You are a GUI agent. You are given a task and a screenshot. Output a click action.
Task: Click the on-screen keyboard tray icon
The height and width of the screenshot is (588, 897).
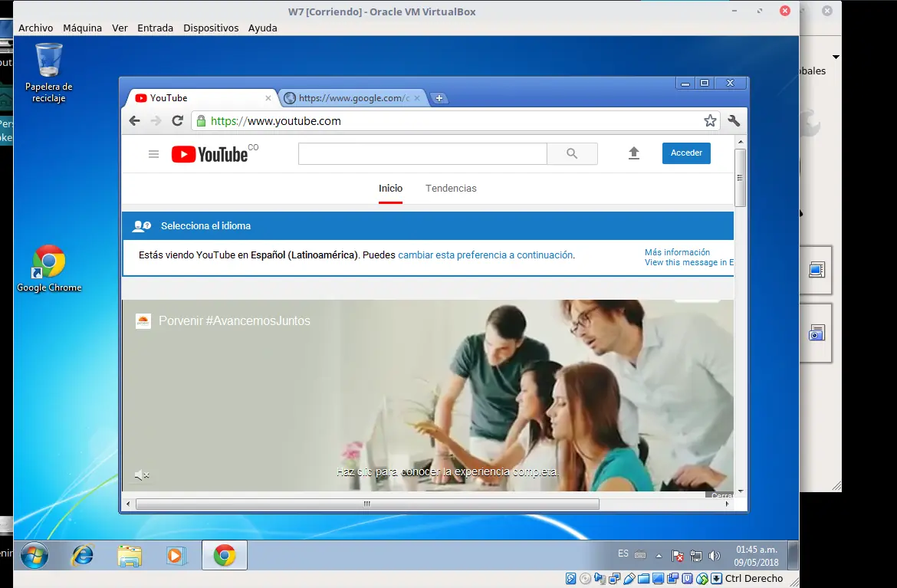click(x=641, y=554)
